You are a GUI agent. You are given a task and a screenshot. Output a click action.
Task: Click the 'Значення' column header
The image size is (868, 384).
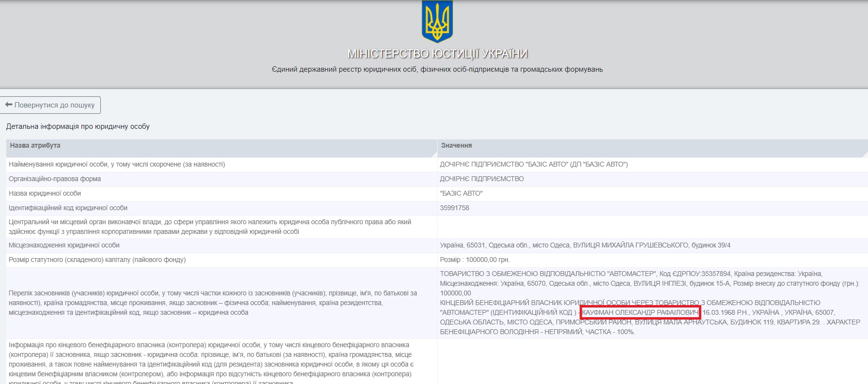456,146
